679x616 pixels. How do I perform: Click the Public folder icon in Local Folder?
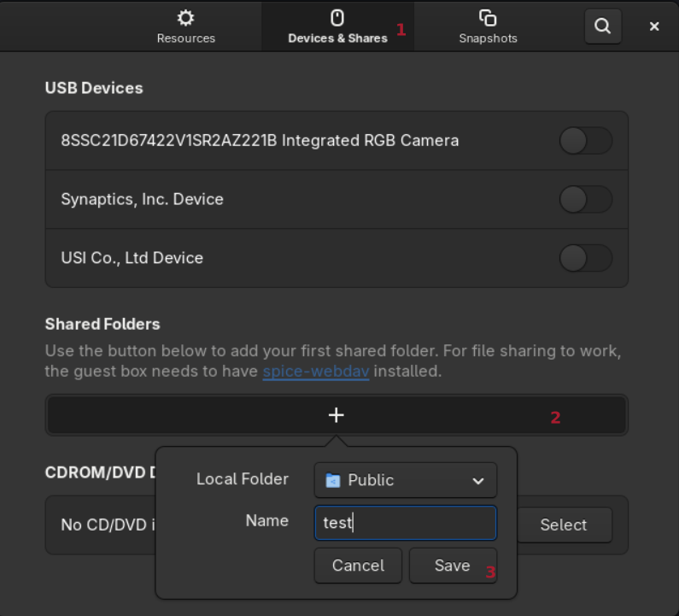point(333,481)
